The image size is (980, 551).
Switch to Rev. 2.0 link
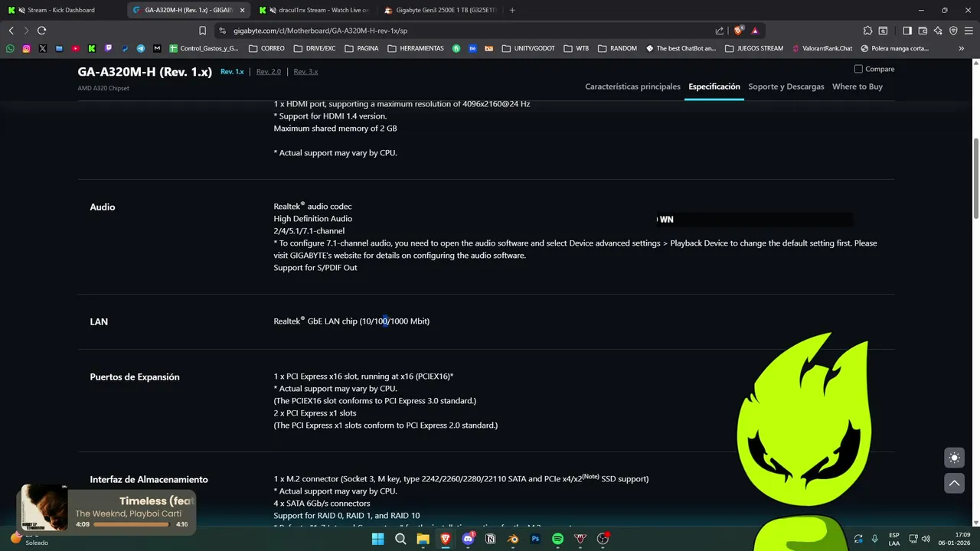click(x=269, y=71)
